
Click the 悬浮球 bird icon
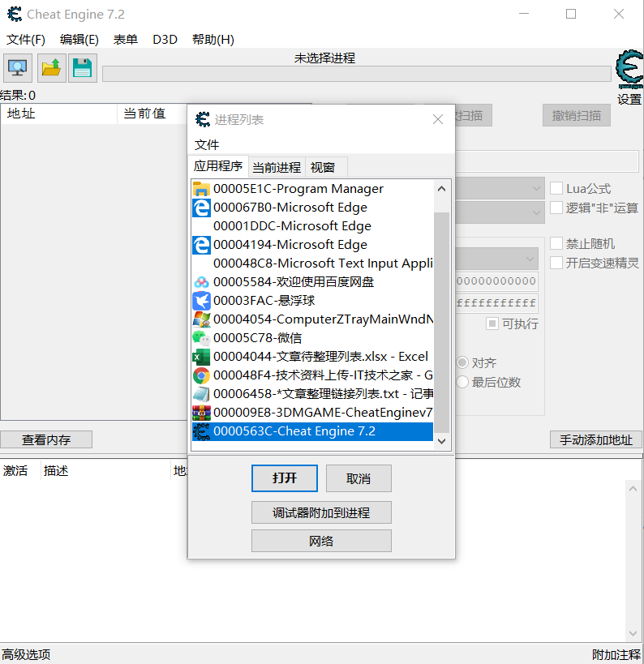pyautogui.click(x=201, y=301)
